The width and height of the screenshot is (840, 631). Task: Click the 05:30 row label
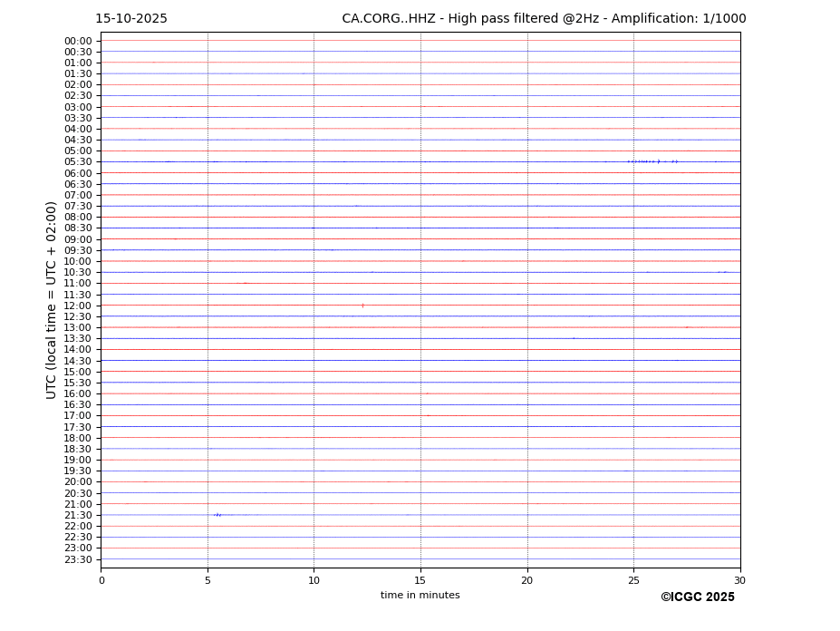(78, 162)
